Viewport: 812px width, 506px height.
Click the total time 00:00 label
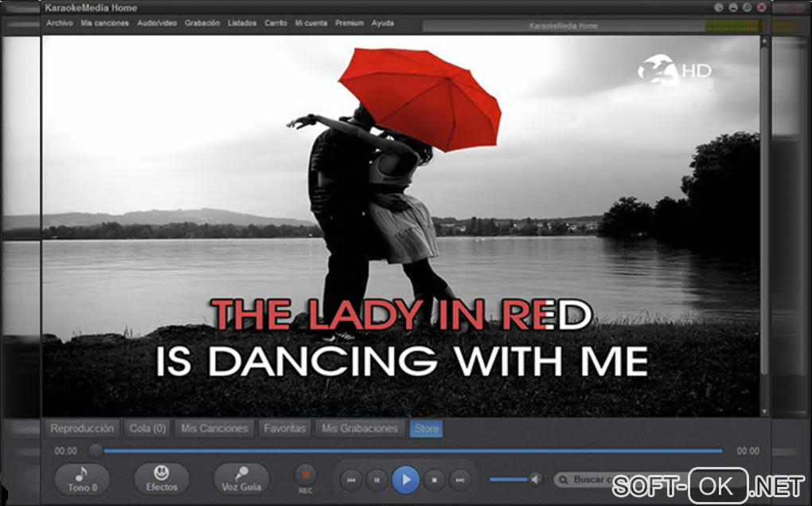[x=748, y=451]
